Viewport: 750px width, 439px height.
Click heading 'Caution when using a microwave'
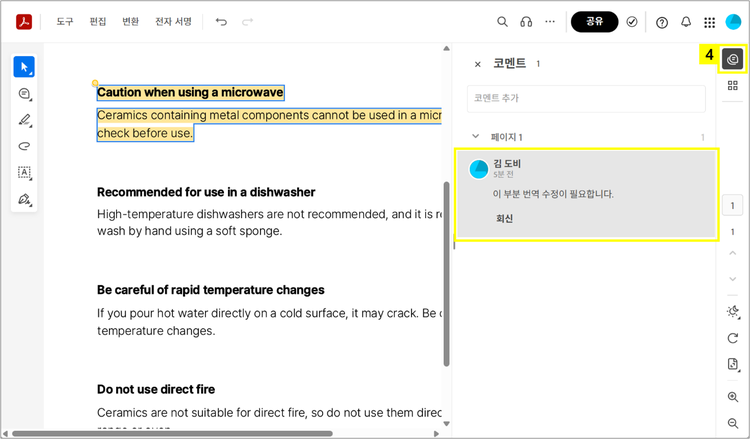[190, 92]
